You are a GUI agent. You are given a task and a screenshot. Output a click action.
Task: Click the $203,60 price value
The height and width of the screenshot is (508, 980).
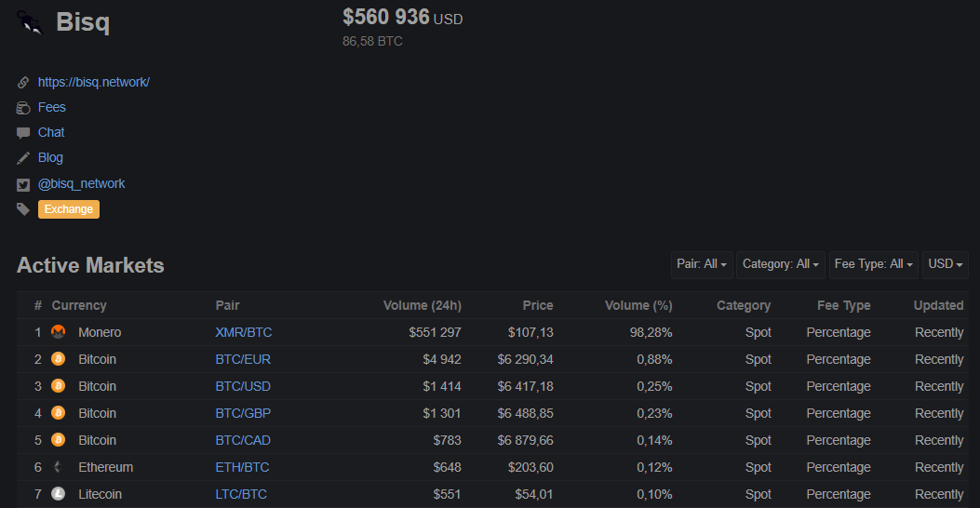click(x=530, y=467)
